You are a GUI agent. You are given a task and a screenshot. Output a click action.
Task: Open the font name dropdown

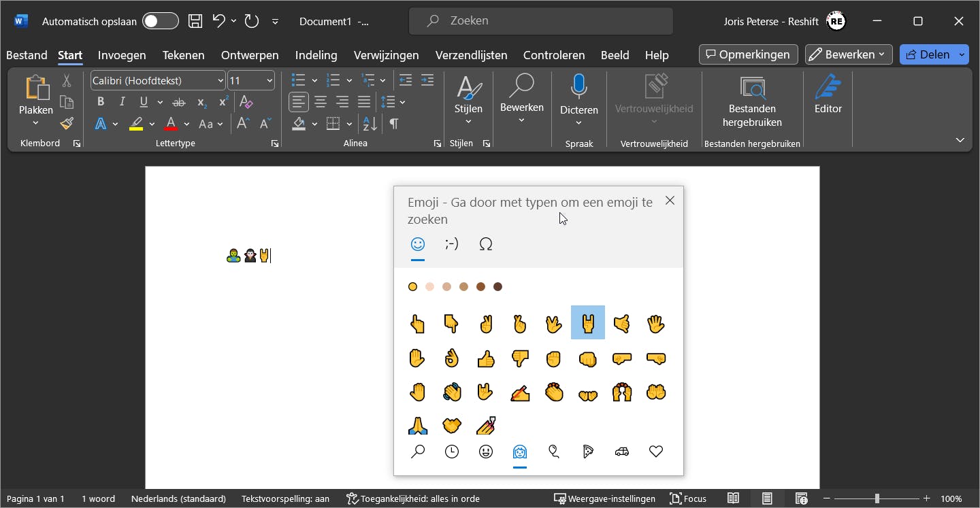220,81
